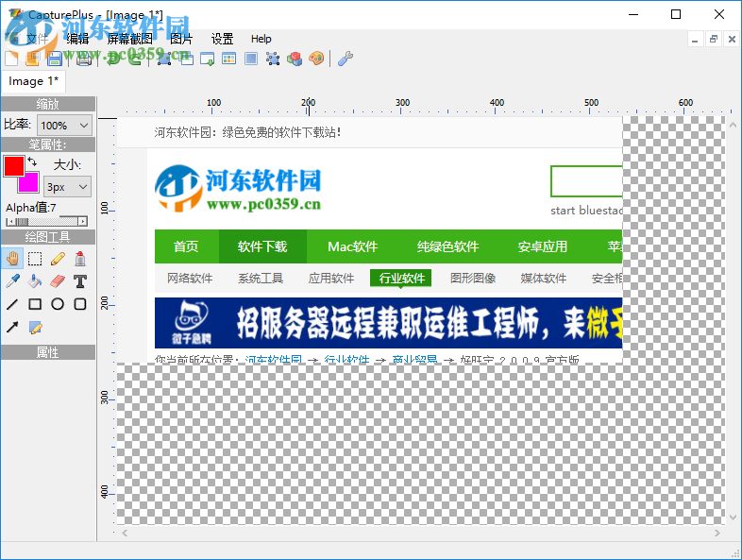
Task: Capture a screen region from toolbar
Action: (x=163, y=59)
